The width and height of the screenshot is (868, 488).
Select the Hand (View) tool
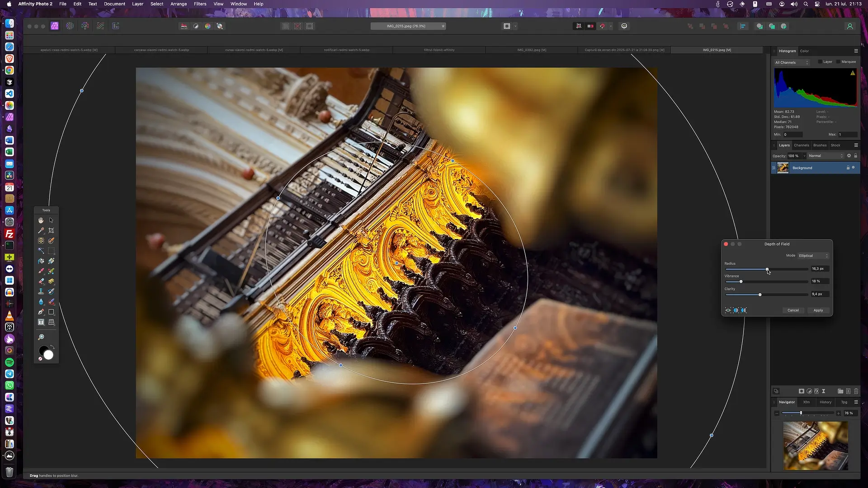pyautogui.click(x=41, y=220)
